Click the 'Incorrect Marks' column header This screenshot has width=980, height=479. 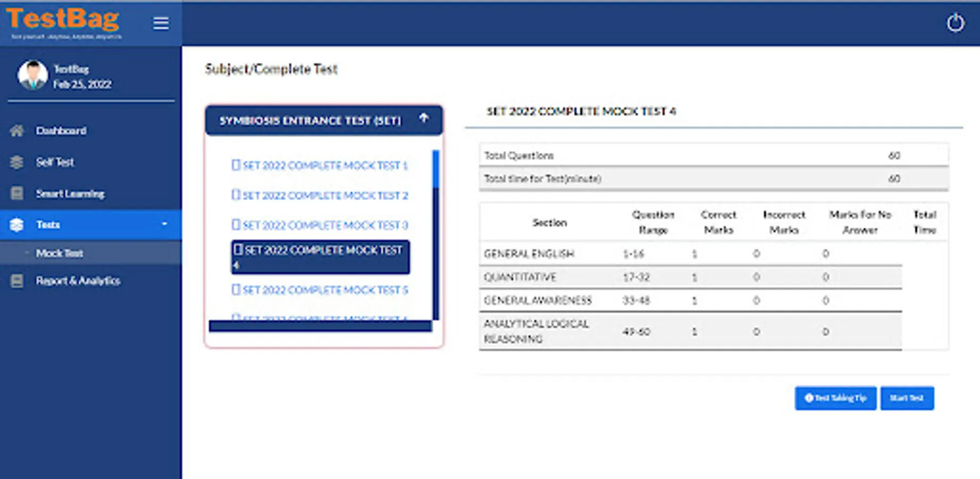click(x=784, y=222)
